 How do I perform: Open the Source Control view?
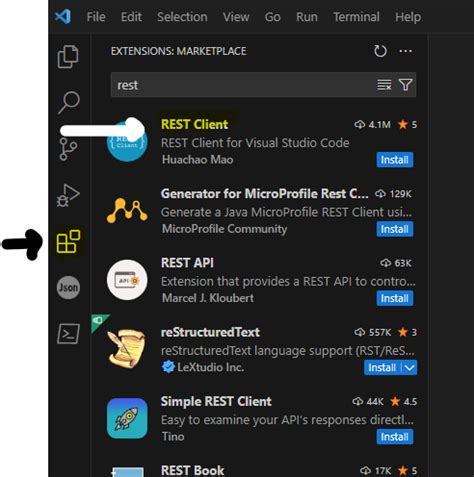pos(68,149)
